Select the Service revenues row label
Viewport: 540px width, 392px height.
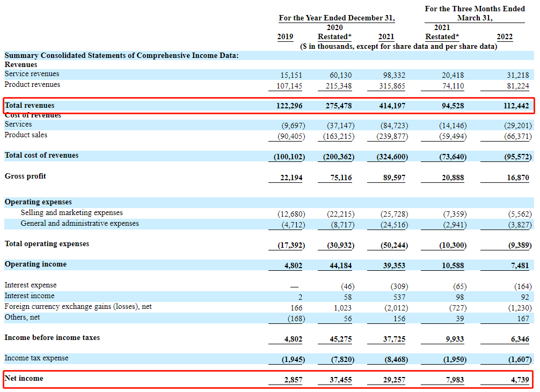pyautogui.click(x=32, y=74)
